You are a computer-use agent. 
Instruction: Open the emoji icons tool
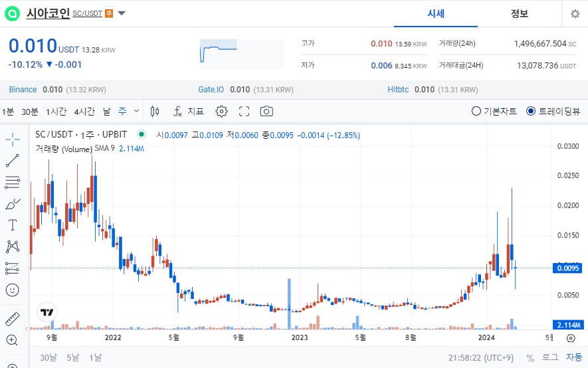click(x=13, y=290)
